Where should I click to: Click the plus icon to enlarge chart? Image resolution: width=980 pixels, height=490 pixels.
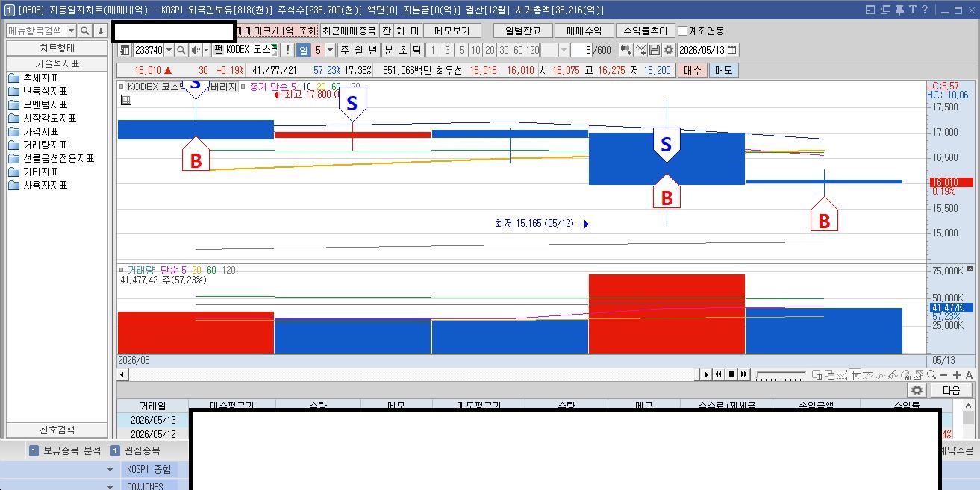pos(957,374)
